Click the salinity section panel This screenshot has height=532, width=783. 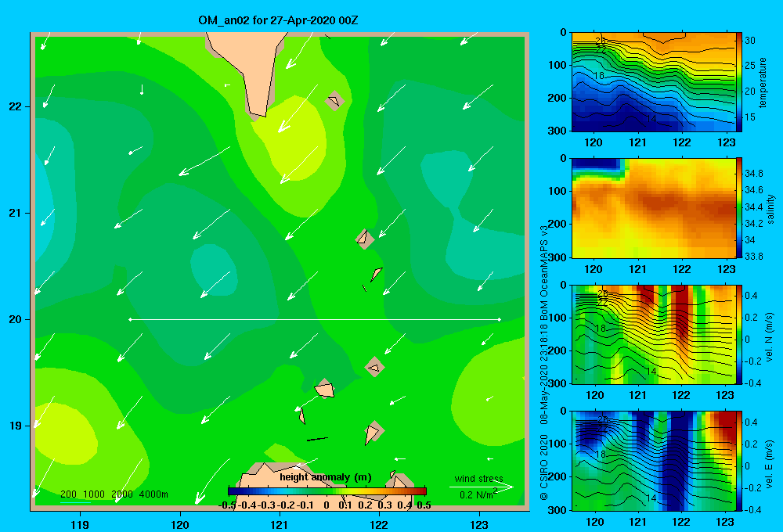click(x=653, y=208)
